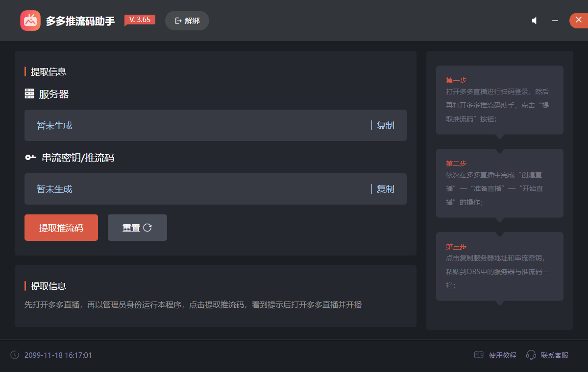Click the red 提取推流码 button

pyautogui.click(x=61, y=228)
